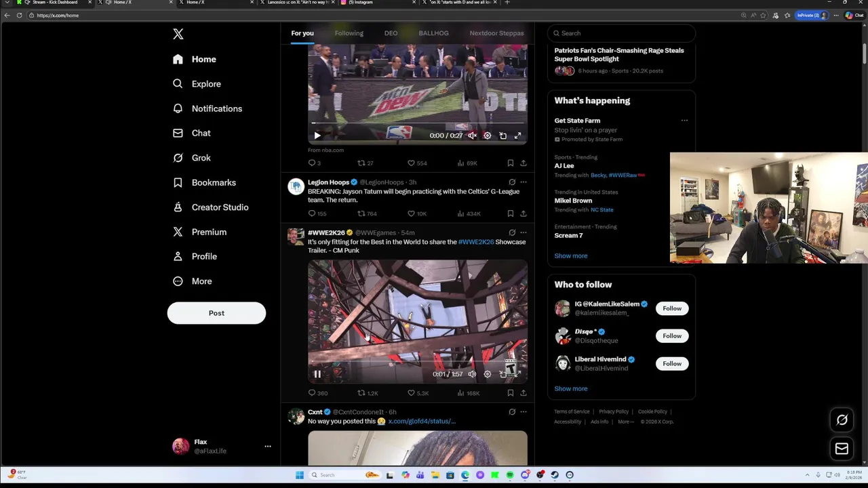This screenshot has width=868, height=488.
Task: Reply to the Legion Hoops post
Action: [x=317, y=213]
